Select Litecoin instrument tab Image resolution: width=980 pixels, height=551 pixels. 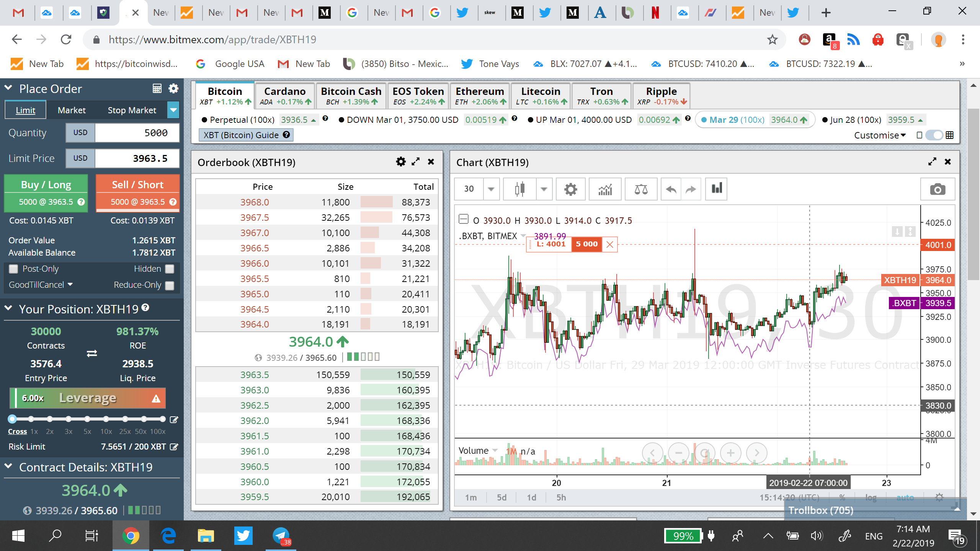coord(541,96)
